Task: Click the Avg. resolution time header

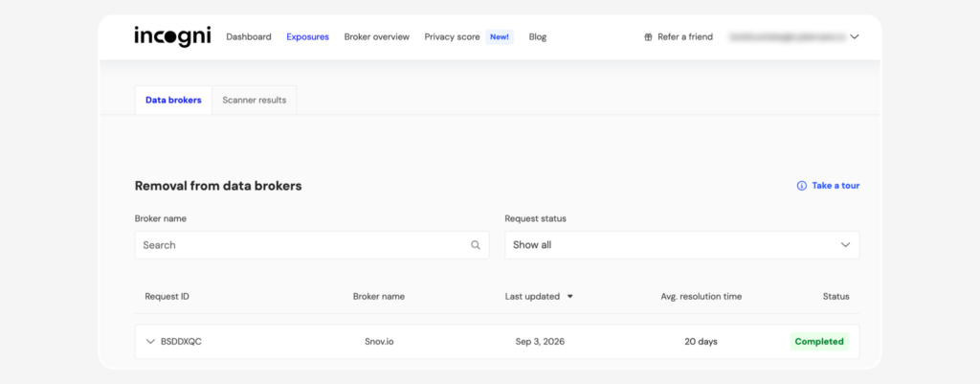Action: [702, 297]
